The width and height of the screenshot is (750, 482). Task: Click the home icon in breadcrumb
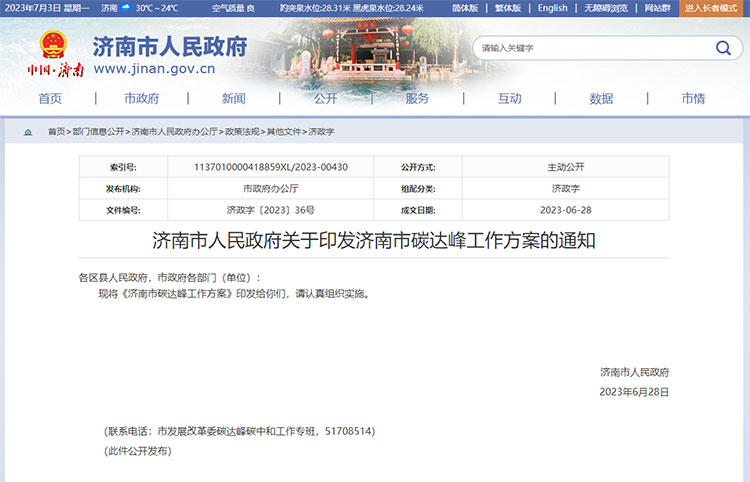click(x=27, y=131)
